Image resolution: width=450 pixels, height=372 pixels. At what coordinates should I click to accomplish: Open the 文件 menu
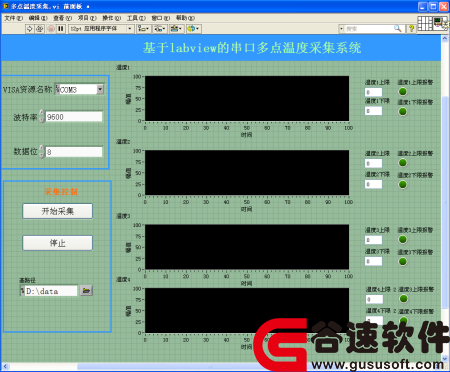click(x=13, y=18)
